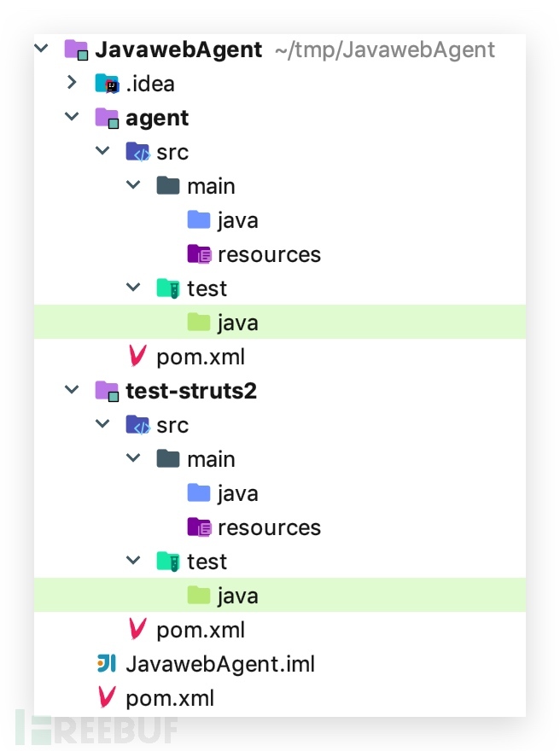Click the .idea folder icon

pyautogui.click(x=107, y=84)
